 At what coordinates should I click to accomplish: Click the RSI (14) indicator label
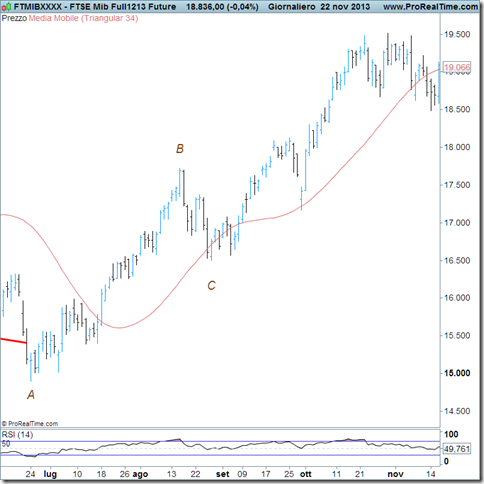click(17, 435)
